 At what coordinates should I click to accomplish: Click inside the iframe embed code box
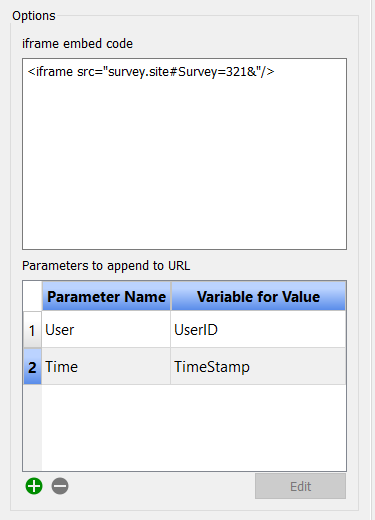[x=184, y=154]
